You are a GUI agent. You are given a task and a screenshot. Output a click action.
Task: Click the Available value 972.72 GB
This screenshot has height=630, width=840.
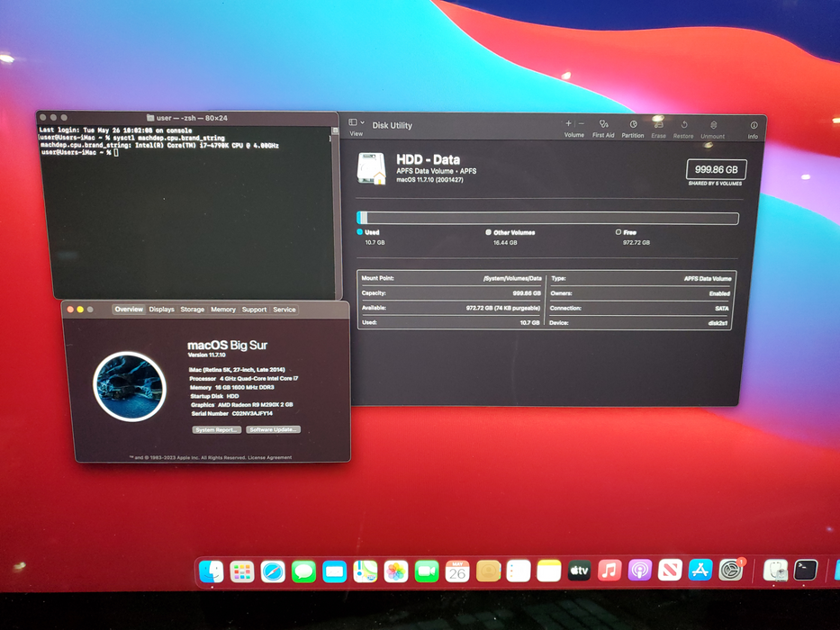coord(503,308)
